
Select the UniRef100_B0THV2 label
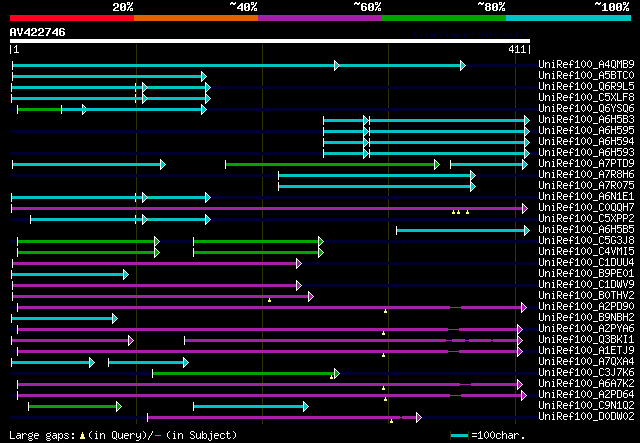pyautogui.click(x=586, y=296)
